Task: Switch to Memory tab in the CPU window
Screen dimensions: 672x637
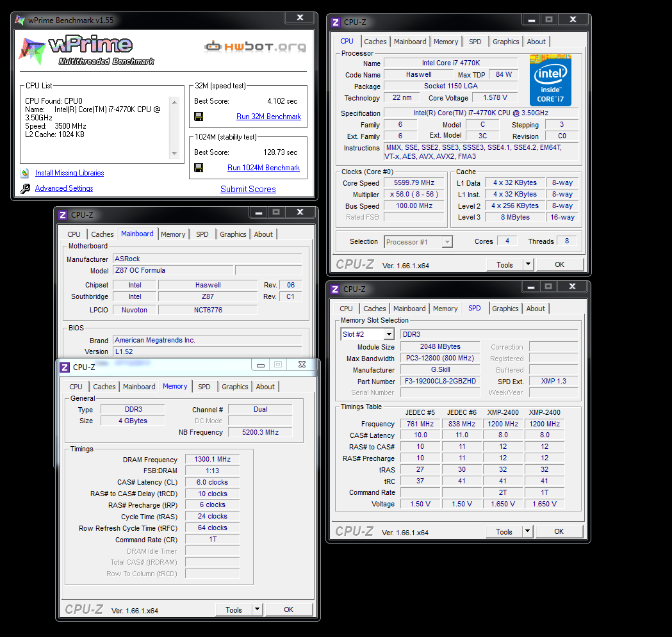Action: 446,42
